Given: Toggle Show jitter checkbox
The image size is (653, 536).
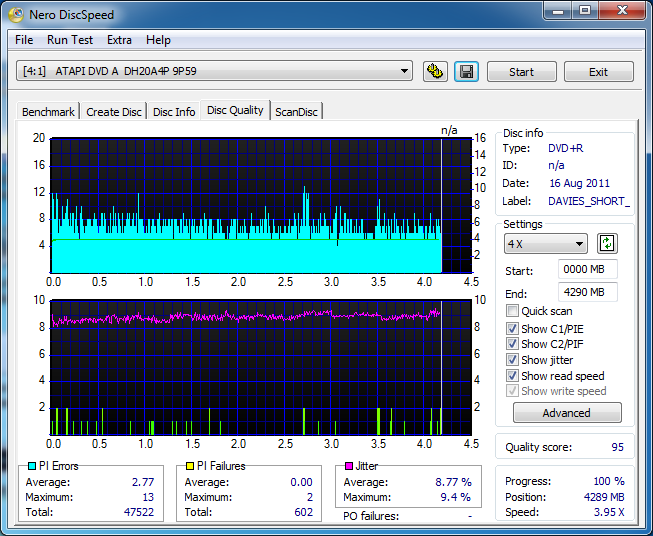Looking at the screenshot, I should pos(512,360).
